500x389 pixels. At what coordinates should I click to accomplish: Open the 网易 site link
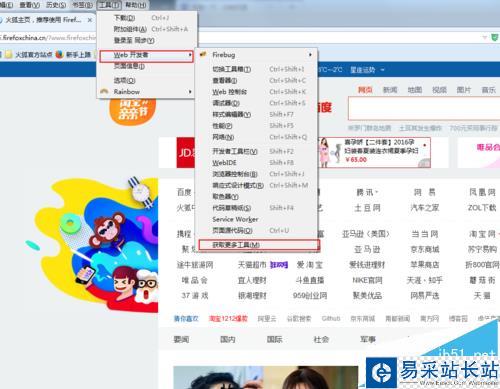(x=425, y=192)
